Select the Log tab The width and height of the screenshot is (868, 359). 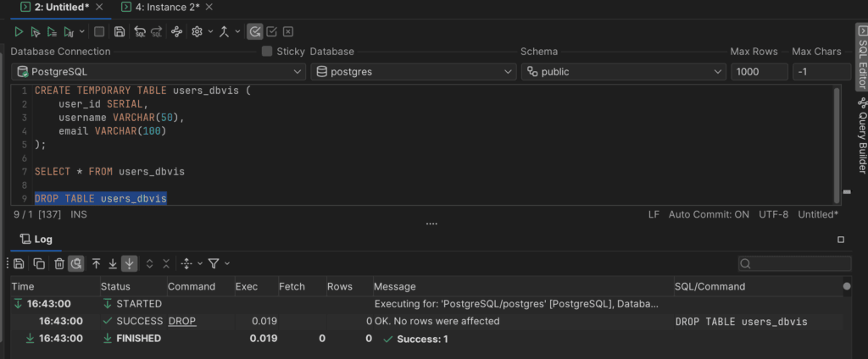[x=36, y=240]
